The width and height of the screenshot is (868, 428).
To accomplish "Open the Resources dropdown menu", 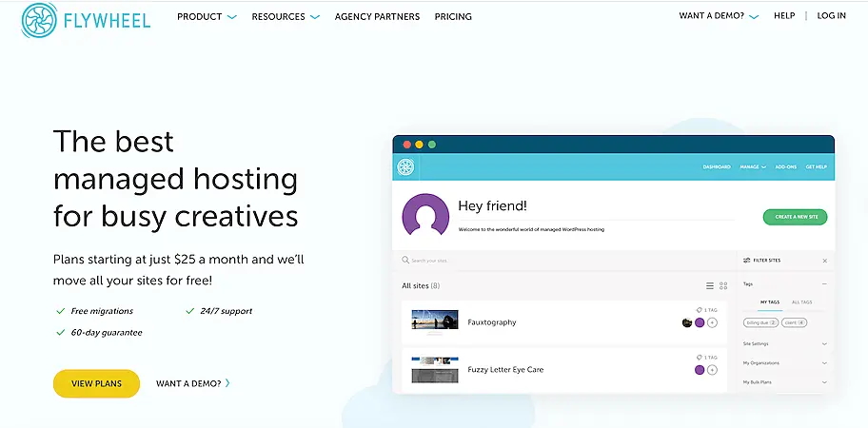I will [x=286, y=16].
